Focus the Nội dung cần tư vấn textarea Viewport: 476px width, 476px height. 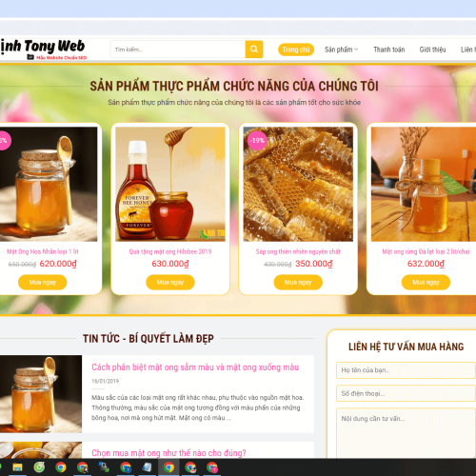(x=406, y=433)
